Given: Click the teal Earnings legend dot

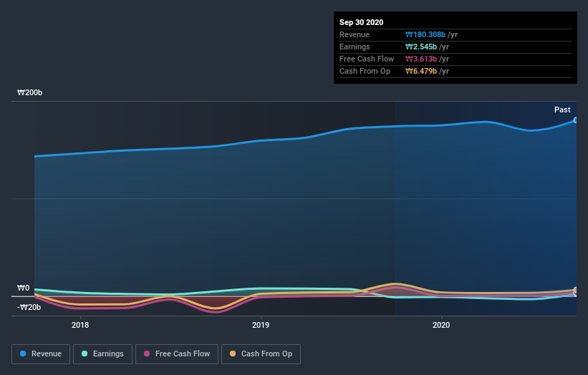Looking at the screenshot, I should 85,354.
